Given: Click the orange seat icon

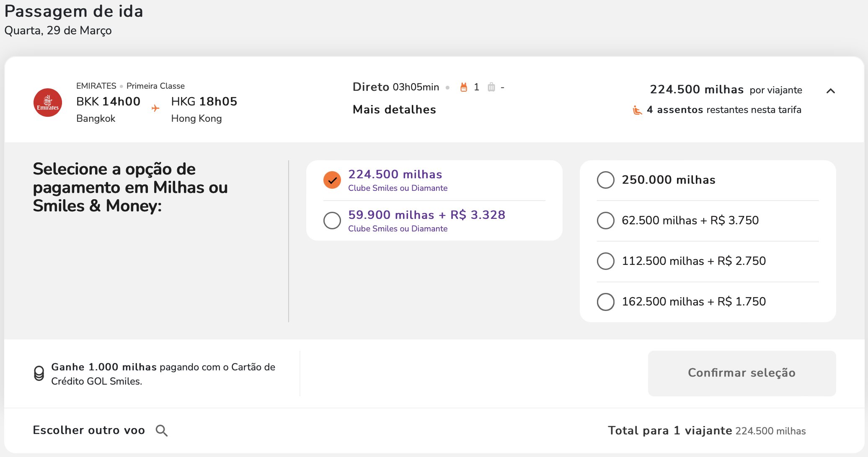Looking at the screenshot, I should click(637, 110).
